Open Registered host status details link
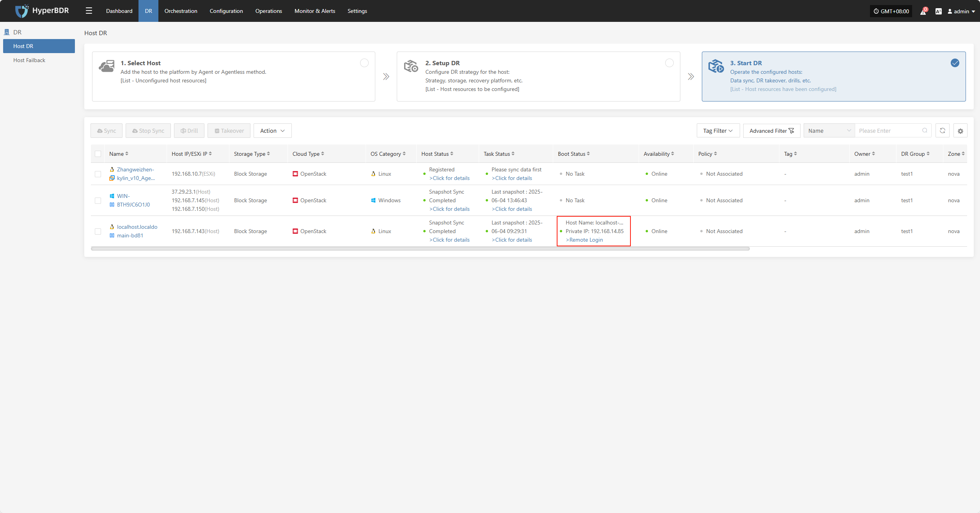 coord(449,178)
